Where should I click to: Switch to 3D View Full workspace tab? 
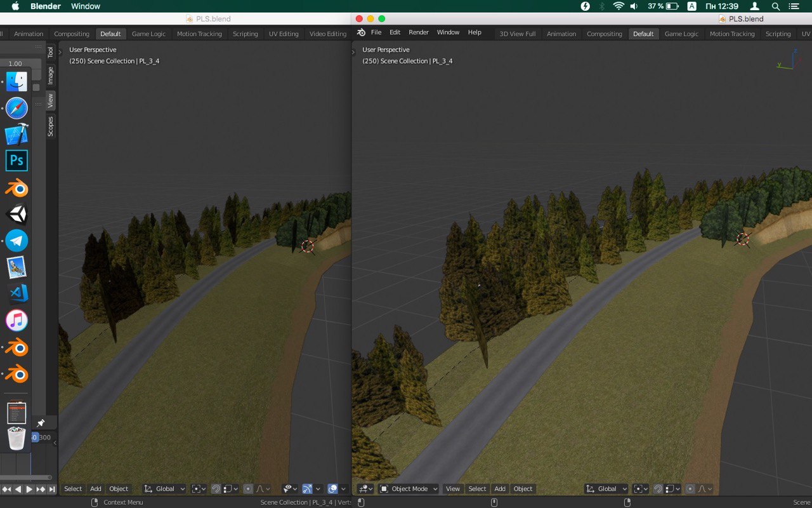point(518,34)
